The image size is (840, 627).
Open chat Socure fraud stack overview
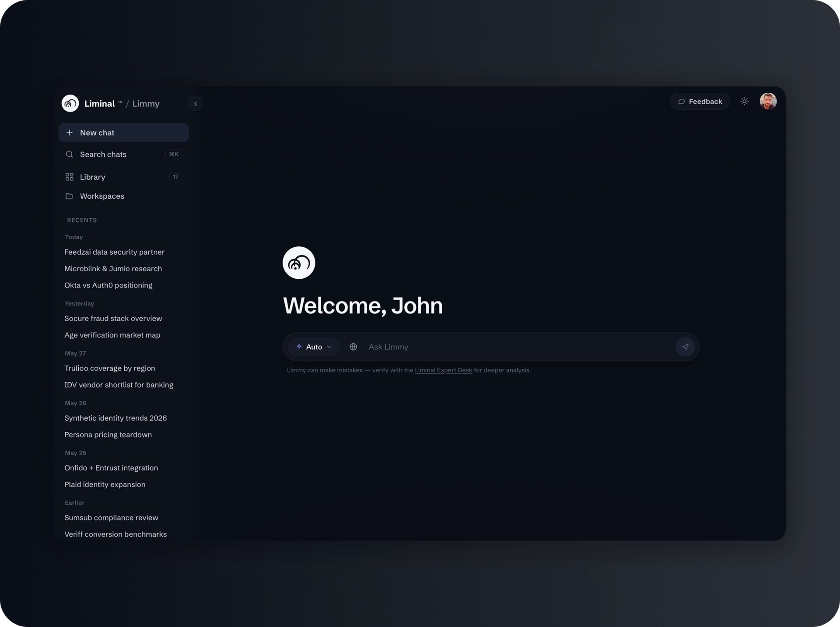coord(113,319)
